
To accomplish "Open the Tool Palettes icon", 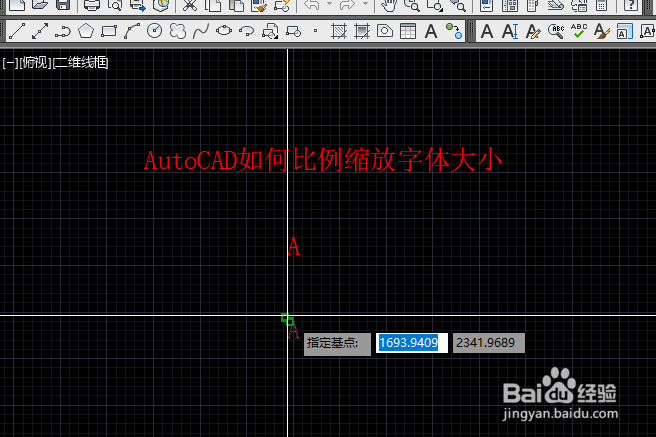I will point(533,5).
